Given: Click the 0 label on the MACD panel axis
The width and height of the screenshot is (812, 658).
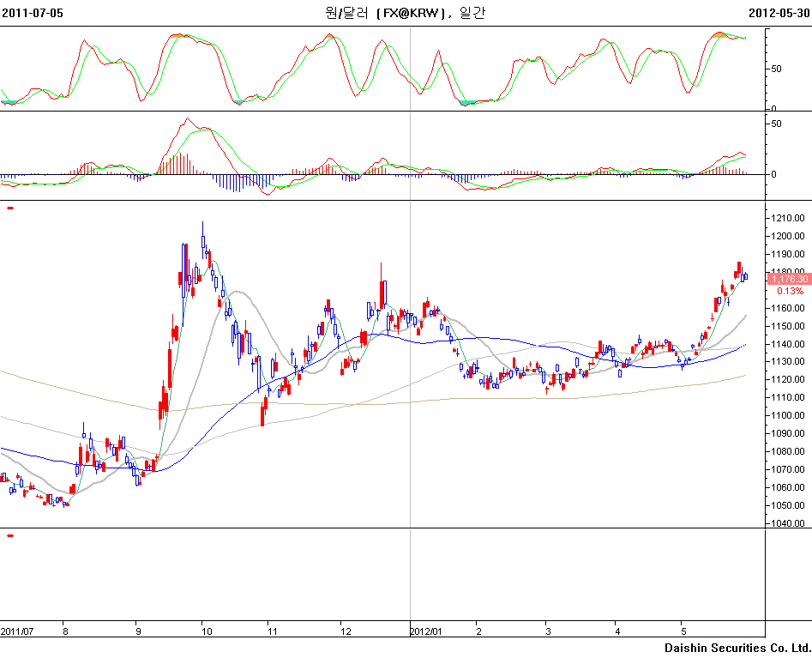Looking at the screenshot, I should [773, 174].
